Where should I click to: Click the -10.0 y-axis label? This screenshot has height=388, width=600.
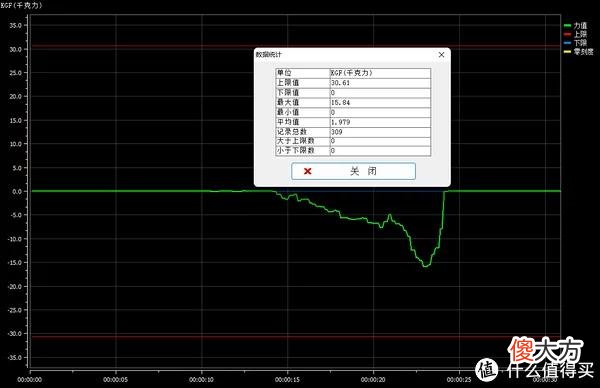pos(15,239)
